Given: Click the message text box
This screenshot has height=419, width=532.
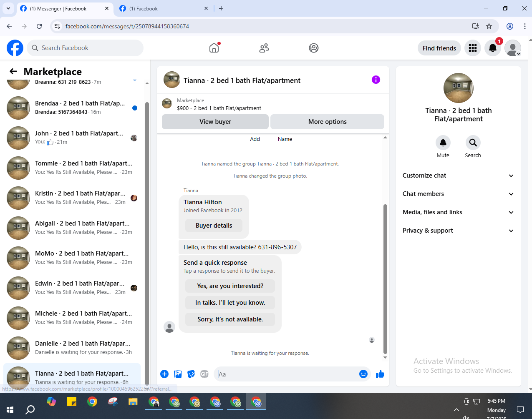Looking at the screenshot, I should (287, 374).
